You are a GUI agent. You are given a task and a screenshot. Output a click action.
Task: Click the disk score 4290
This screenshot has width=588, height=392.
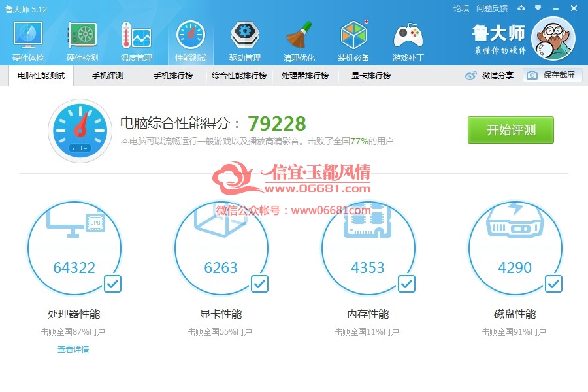pos(515,268)
